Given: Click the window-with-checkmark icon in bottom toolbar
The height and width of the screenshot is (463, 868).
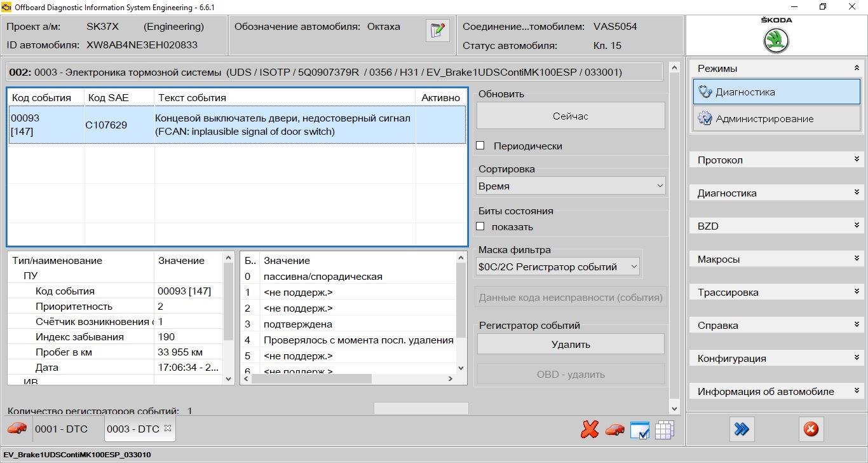Looking at the screenshot, I should [x=640, y=431].
